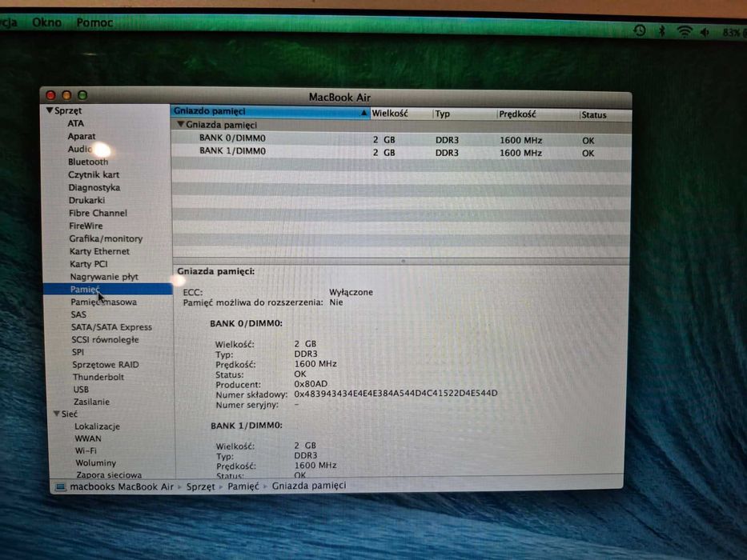Select the BANK 1/DIMM0 row

(x=401, y=152)
